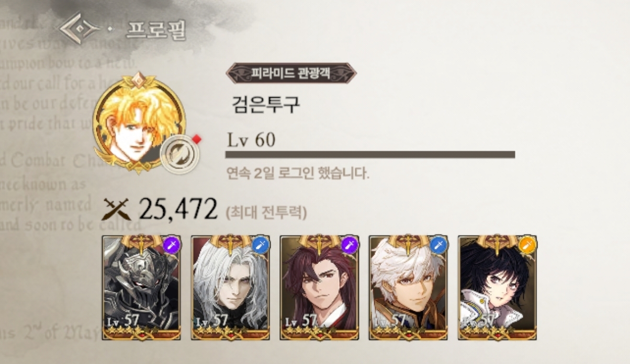The width and height of the screenshot is (630, 364).
Task: Tap the avatar change badge with red dot
Action: [181, 155]
